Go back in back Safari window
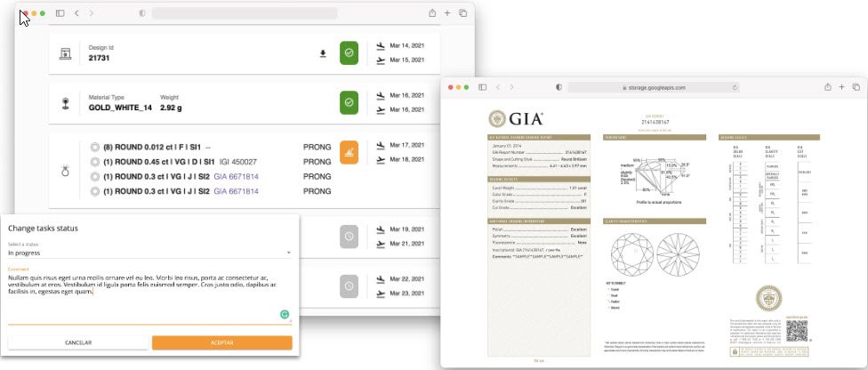The image size is (868, 370). (76, 13)
